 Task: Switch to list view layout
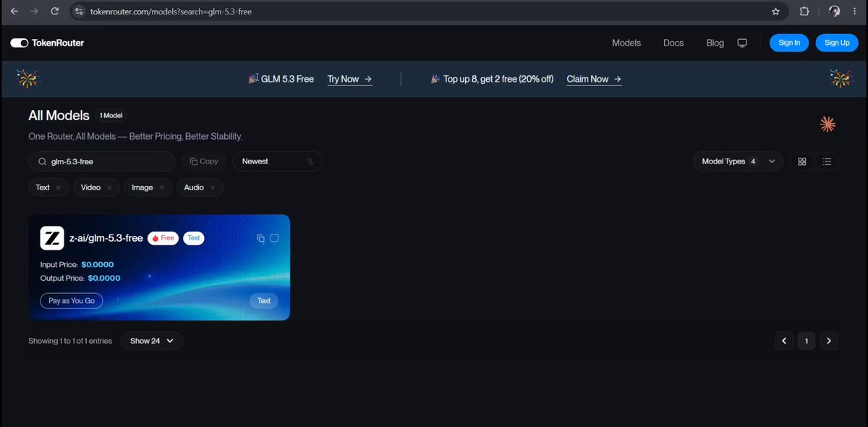tap(827, 161)
